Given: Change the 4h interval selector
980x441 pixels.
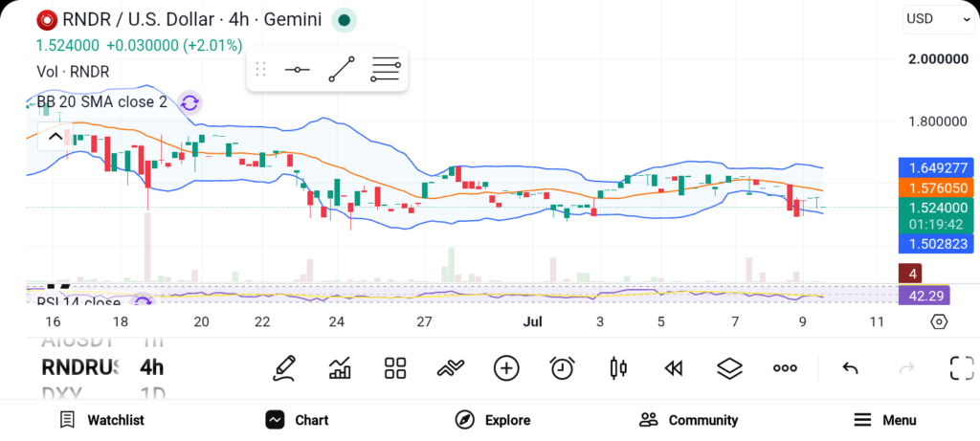Looking at the screenshot, I should coord(152,367).
